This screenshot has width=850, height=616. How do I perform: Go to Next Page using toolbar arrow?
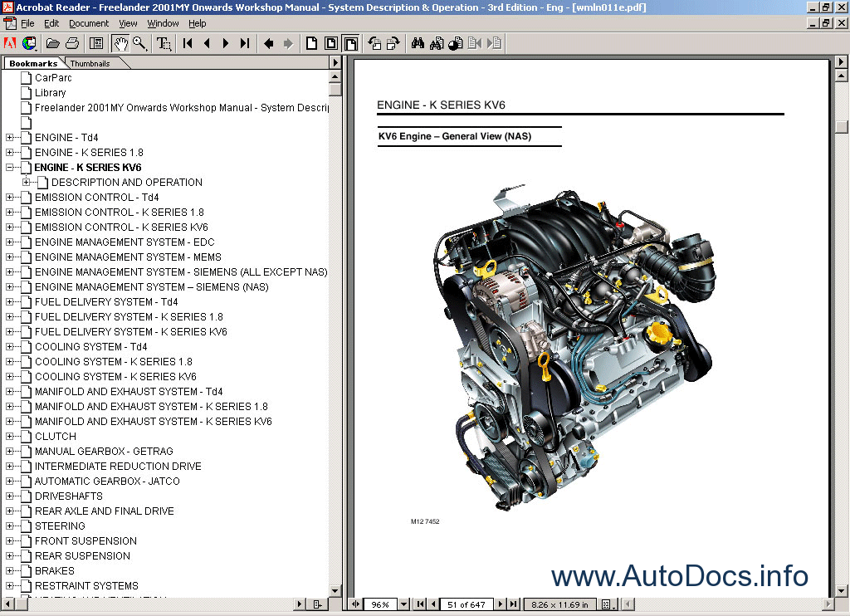point(226,43)
